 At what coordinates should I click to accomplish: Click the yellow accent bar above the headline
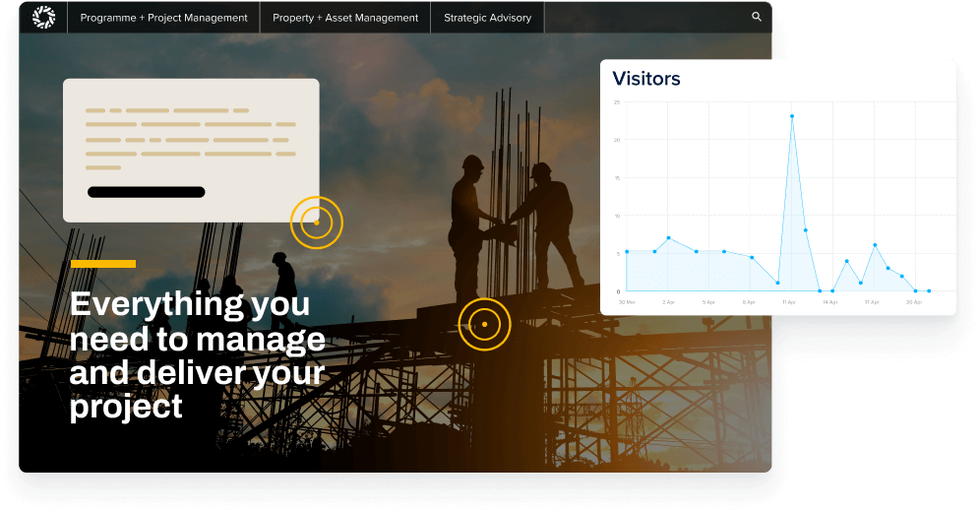102,264
